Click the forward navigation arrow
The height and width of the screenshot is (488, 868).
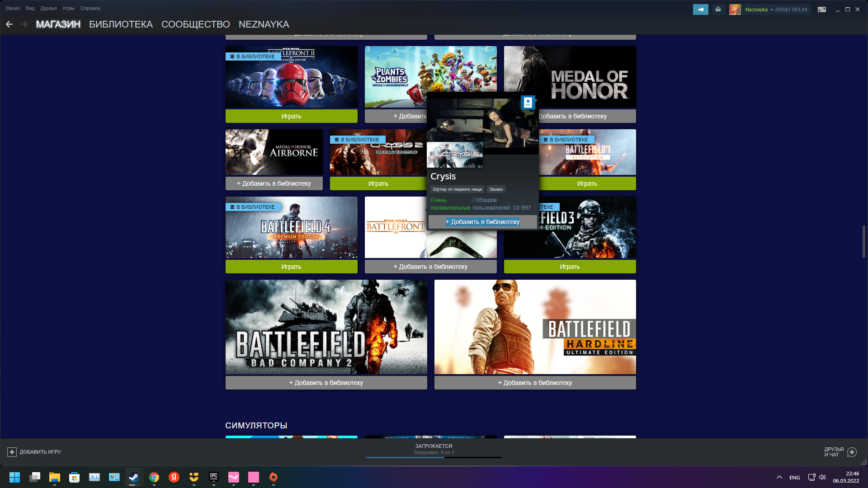[x=24, y=24]
